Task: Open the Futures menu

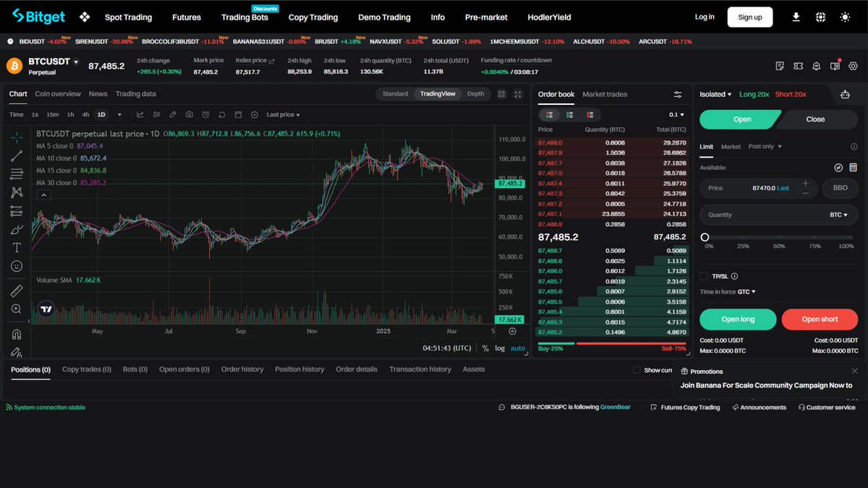Action: (x=187, y=17)
